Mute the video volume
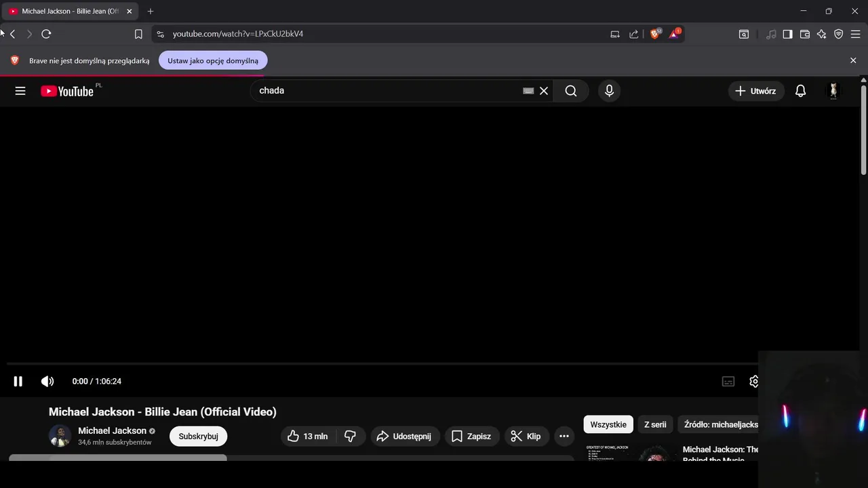868x488 pixels. [x=47, y=382]
